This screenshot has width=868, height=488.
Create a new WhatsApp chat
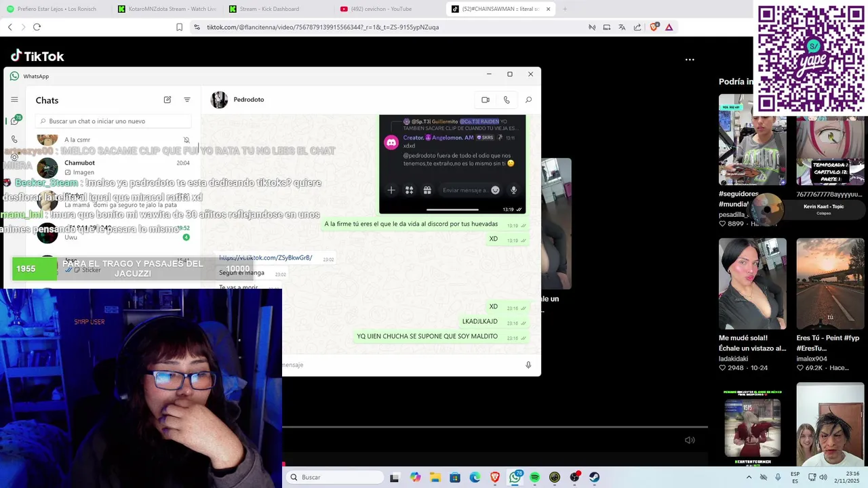(x=167, y=100)
